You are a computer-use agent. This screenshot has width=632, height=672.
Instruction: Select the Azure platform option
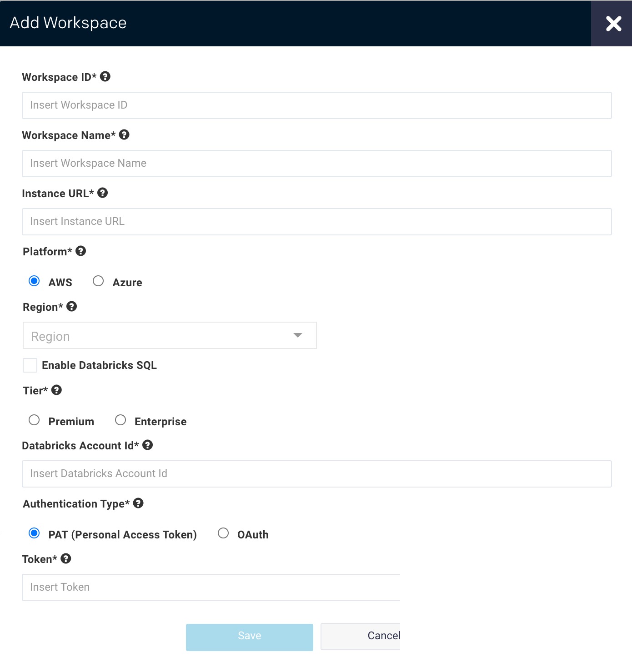tap(98, 281)
